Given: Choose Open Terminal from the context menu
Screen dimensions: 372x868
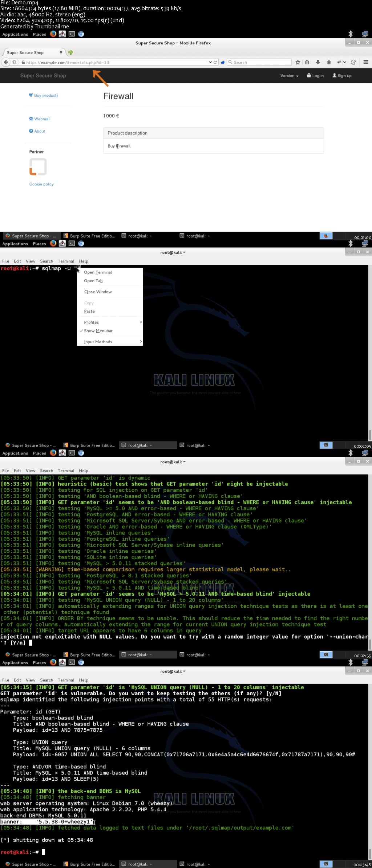Looking at the screenshot, I should pos(110,272).
